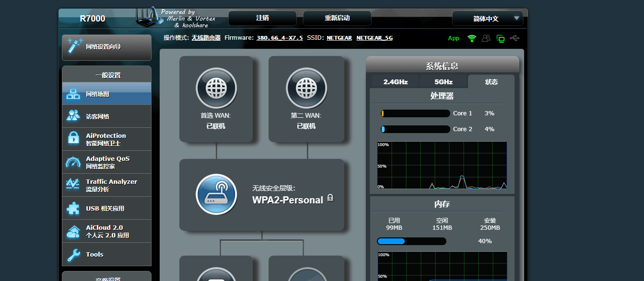Viewport: 644px width, 281px height.
Task: Click the 处理器 section heading
Action: (x=442, y=96)
